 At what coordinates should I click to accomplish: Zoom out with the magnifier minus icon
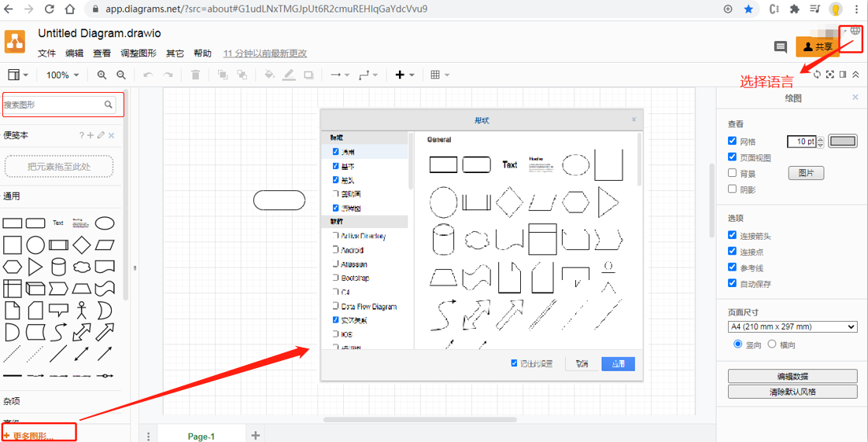[x=120, y=75]
